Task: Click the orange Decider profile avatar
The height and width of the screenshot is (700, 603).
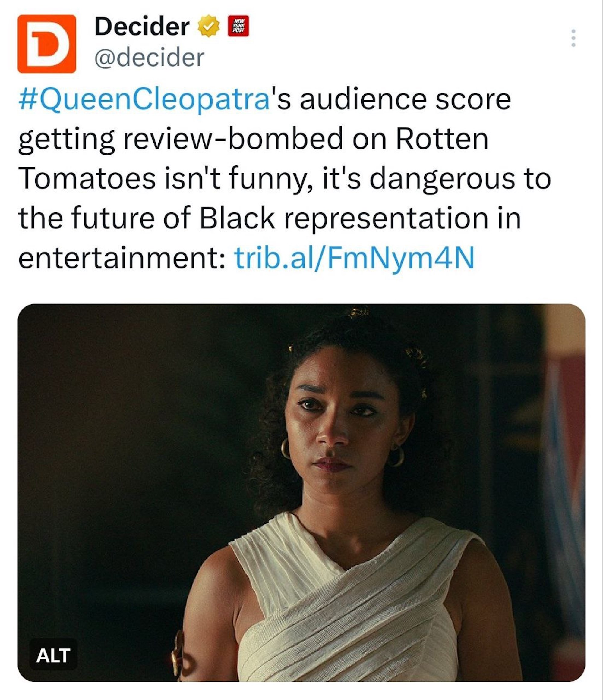Action: click(x=47, y=44)
